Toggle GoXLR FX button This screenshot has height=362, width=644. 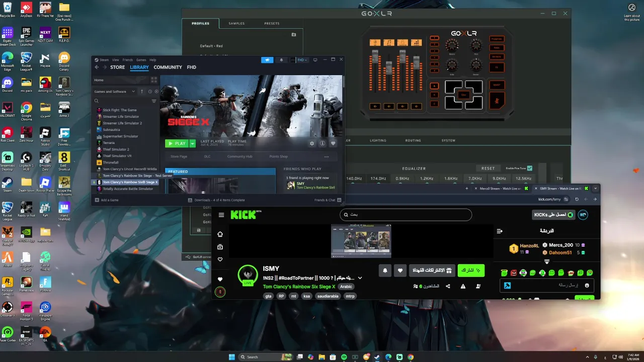coord(497,67)
